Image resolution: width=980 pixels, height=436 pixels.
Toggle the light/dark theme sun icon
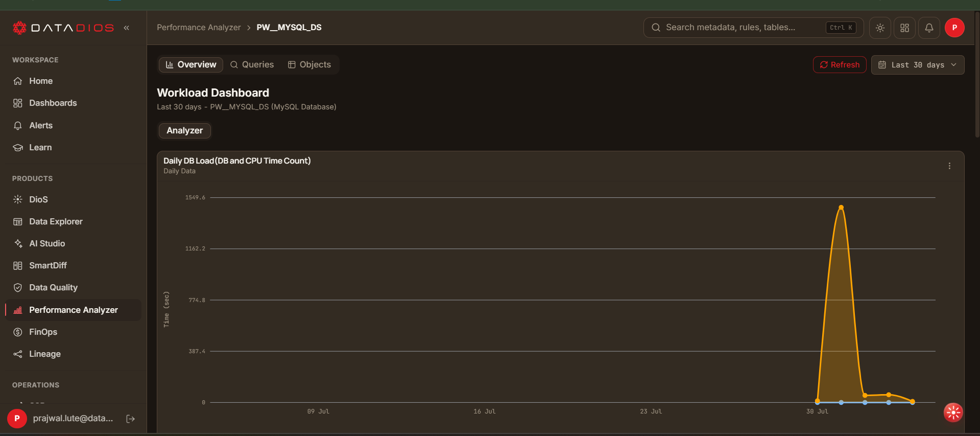880,28
